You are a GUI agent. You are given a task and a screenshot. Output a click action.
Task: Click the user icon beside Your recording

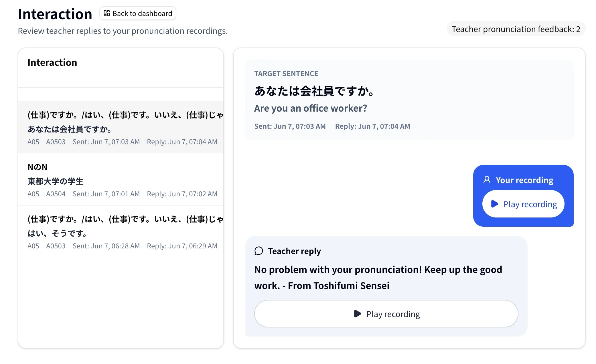(x=487, y=180)
